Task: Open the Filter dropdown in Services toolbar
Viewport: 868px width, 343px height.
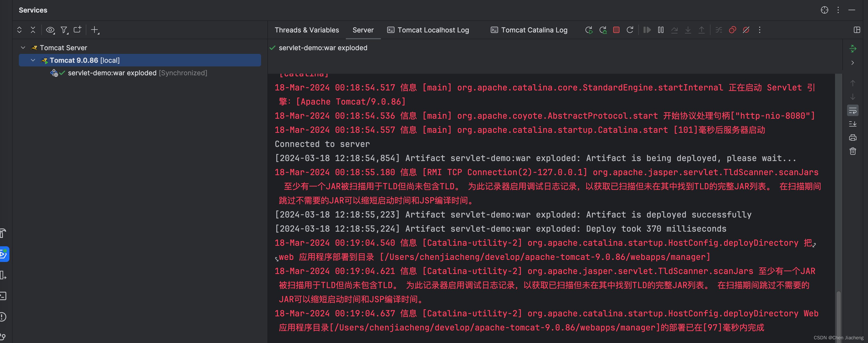Action: pyautogui.click(x=64, y=30)
